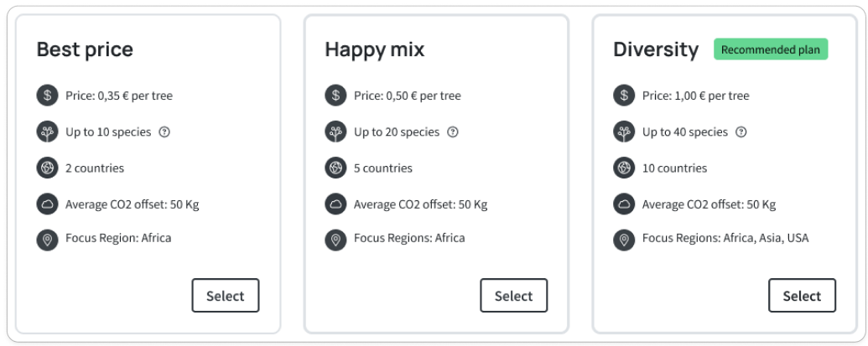
Task: Click the dollar price icon in Best price
Action: click(47, 96)
